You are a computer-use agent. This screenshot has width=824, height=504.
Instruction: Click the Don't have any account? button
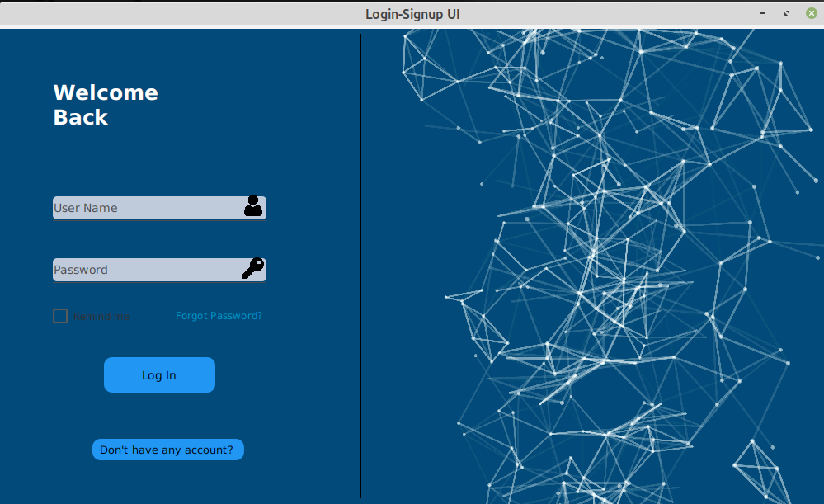click(168, 450)
